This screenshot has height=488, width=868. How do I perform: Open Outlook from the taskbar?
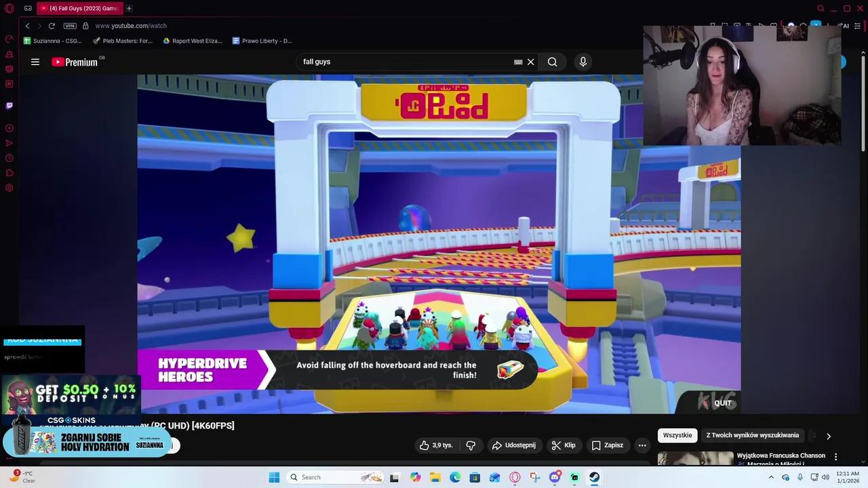[495, 477]
